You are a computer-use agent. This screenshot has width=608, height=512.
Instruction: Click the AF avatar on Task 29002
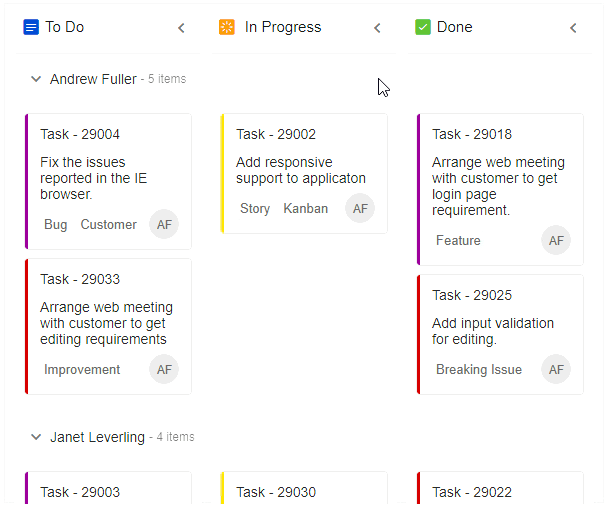pos(360,208)
